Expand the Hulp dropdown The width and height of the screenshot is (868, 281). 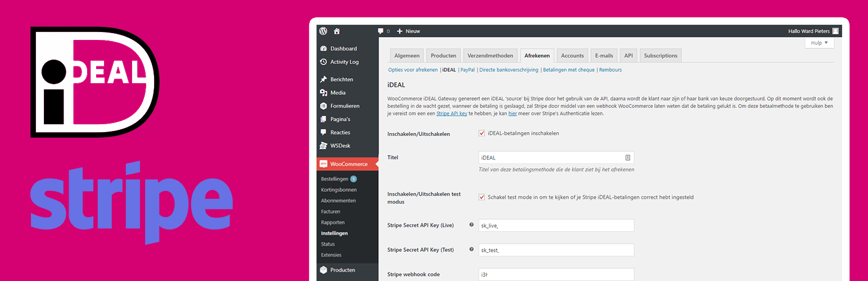point(820,43)
